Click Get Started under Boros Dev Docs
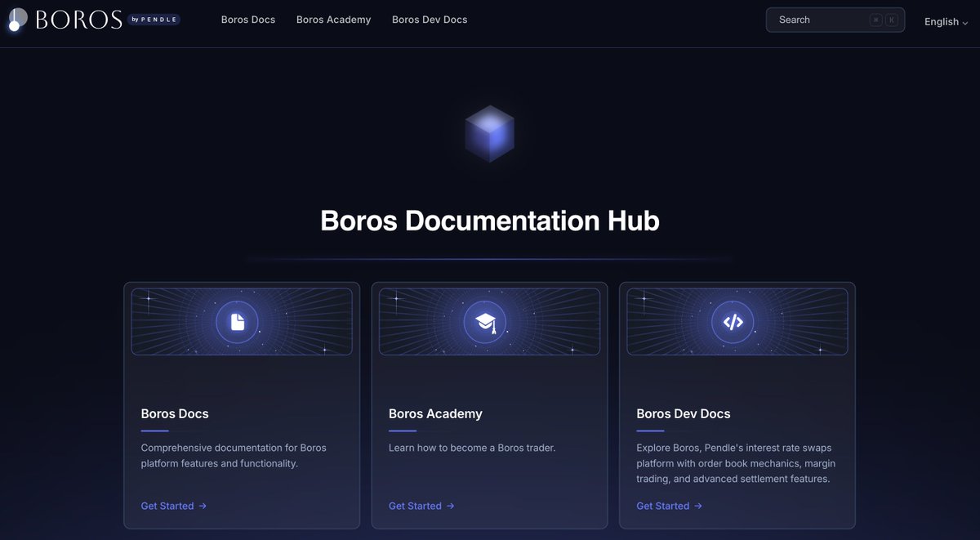The width and height of the screenshot is (980, 540). click(x=669, y=506)
